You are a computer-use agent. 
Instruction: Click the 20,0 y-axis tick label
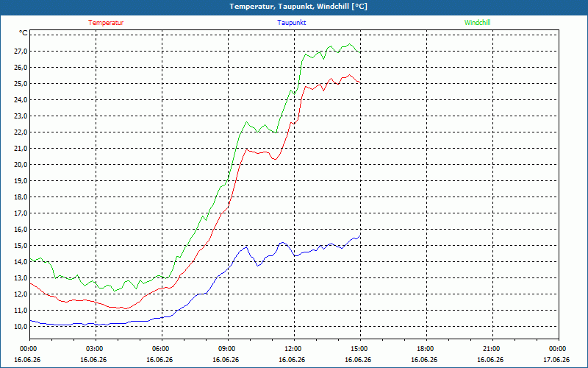click(20, 164)
